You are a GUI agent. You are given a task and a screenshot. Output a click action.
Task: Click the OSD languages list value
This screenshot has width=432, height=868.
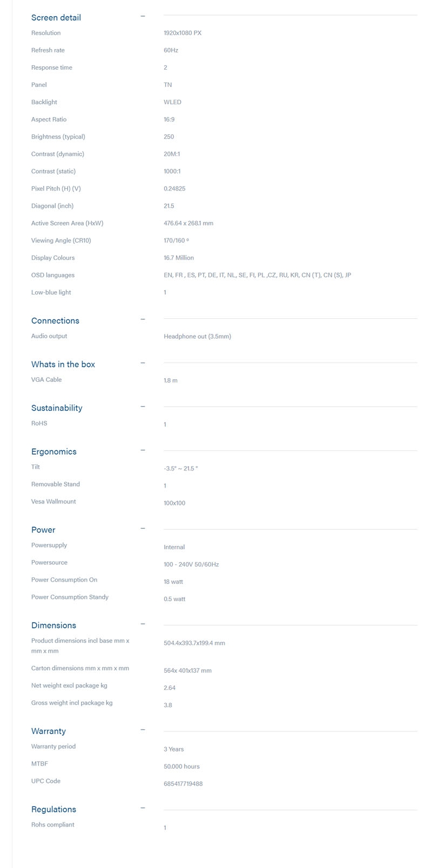[257, 275]
